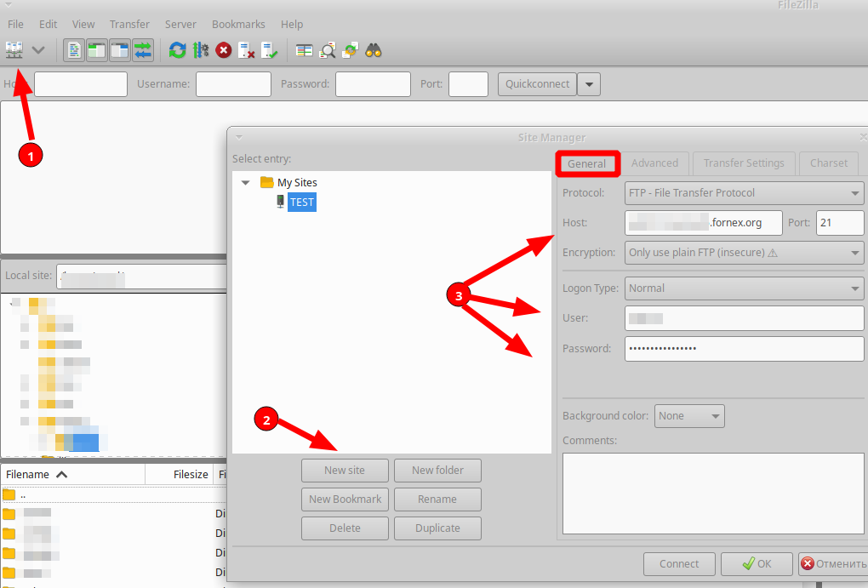
Task: Toggle the transfer queue display
Action: click(x=143, y=50)
